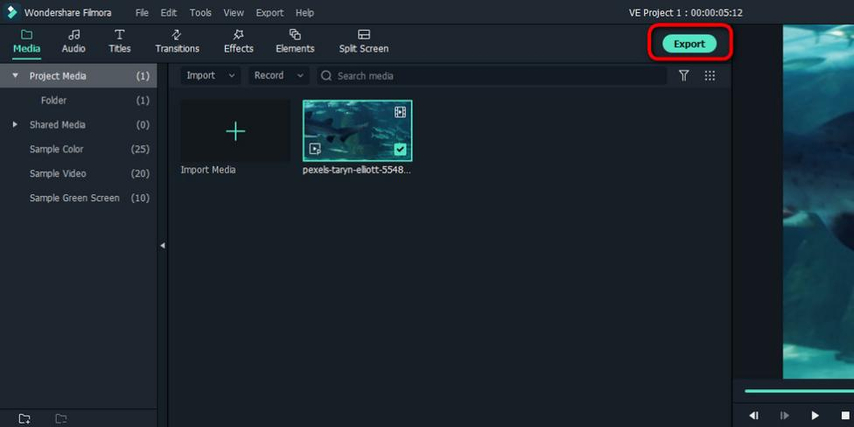
Task: Open the View menu
Action: pyautogui.click(x=234, y=13)
